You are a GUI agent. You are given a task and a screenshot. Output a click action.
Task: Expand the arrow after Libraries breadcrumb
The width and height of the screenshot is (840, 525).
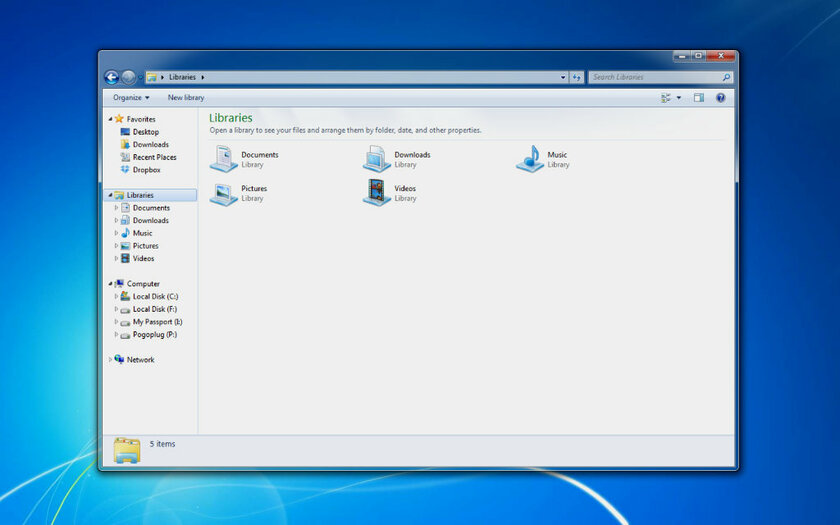203,77
